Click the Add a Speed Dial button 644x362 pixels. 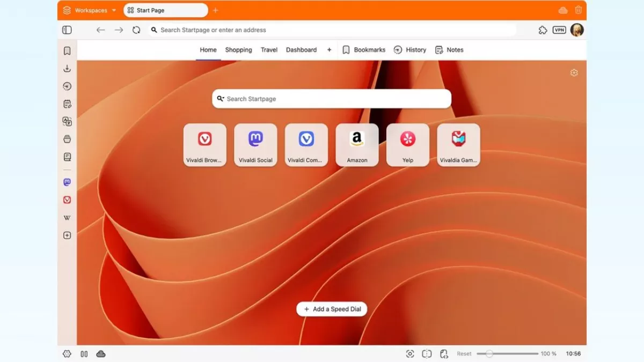(x=332, y=309)
